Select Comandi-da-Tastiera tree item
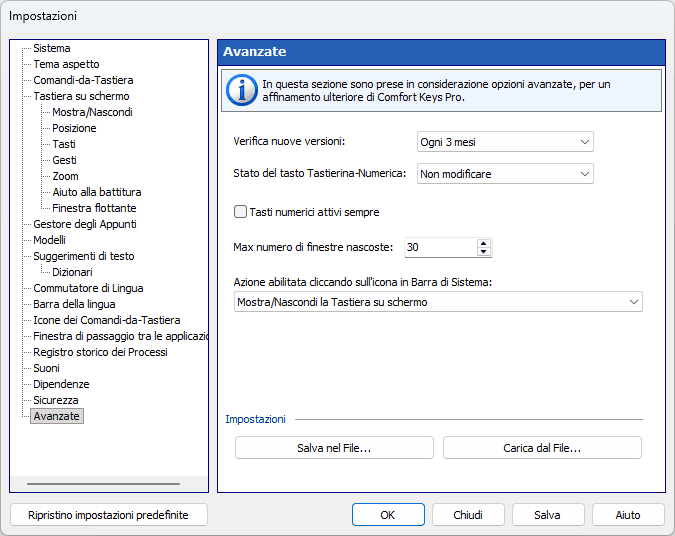The height and width of the screenshot is (536, 675). [x=83, y=80]
